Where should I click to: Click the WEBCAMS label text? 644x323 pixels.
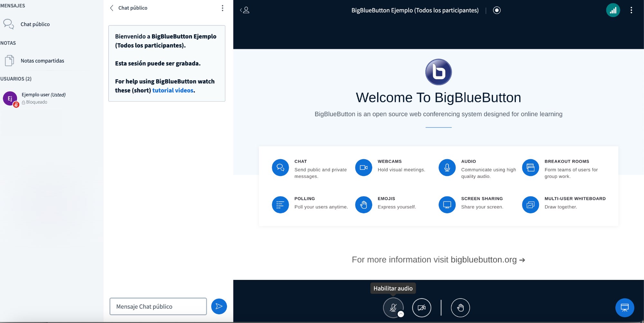390,161
